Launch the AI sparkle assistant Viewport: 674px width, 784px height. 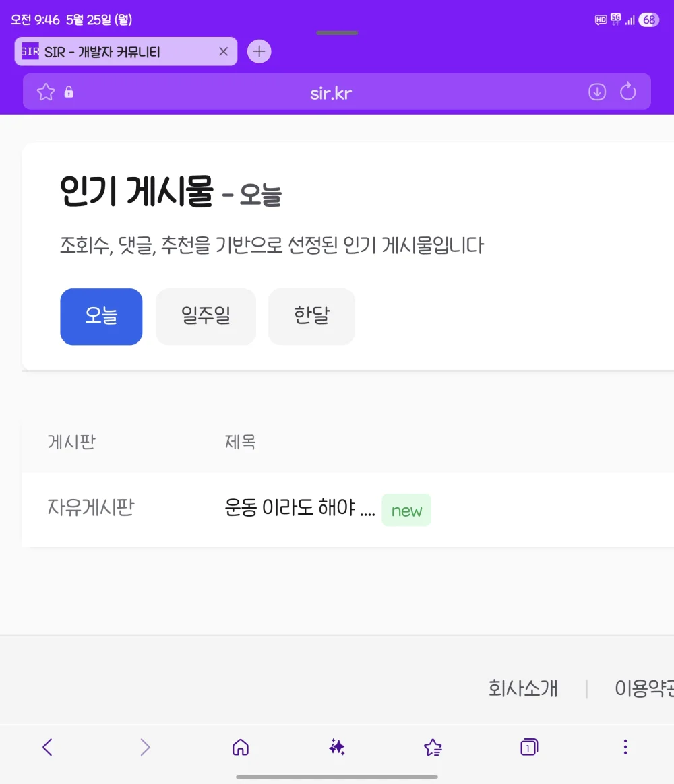337,747
